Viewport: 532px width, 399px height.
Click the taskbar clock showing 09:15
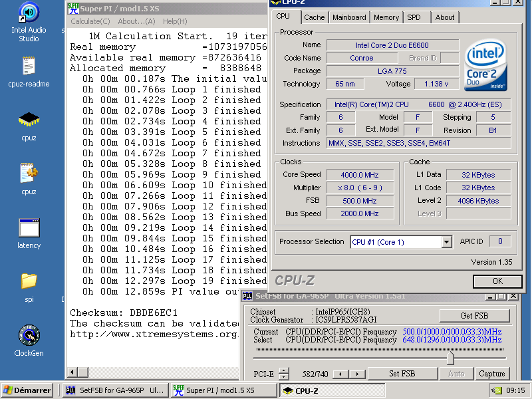coord(515,390)
